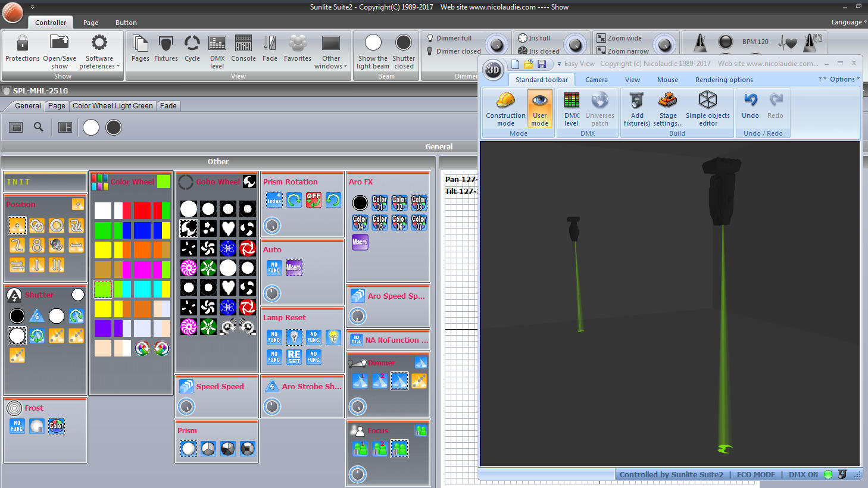This screenshot has height=488, width=868.
Task: Click the magnifier search icon below the page tabs
Action: [39, 127]
